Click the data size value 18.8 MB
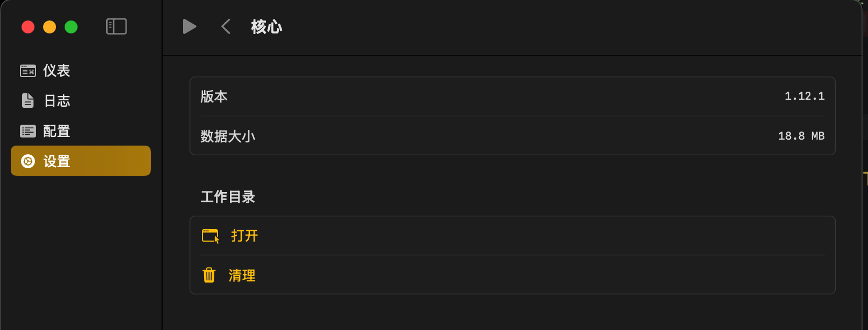The width and height of the screenshot is (868, 330). [x=801, y=136]
